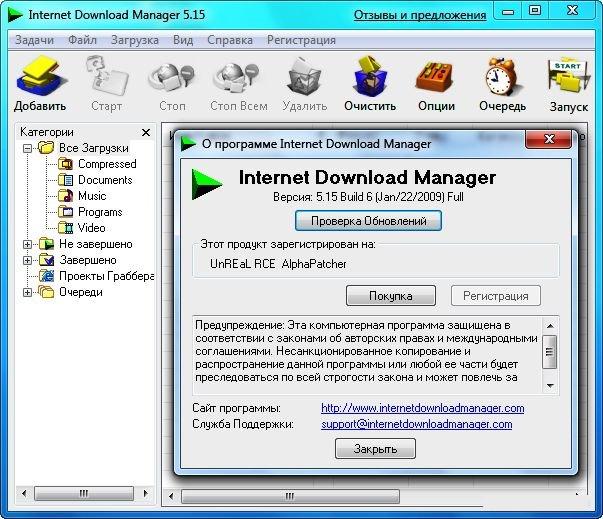Click the disabled Регистрация button in dialog
Viewport: 603px width, 519px height.
pos(496,296)
